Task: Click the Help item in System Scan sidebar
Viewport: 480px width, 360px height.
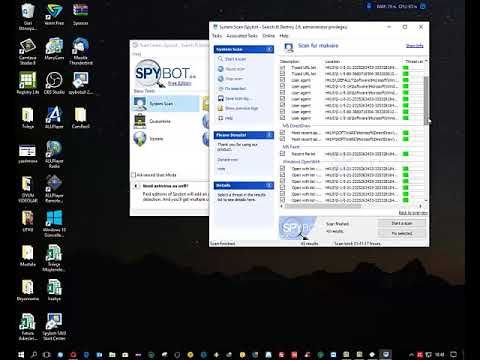Action: click(229, 118)
